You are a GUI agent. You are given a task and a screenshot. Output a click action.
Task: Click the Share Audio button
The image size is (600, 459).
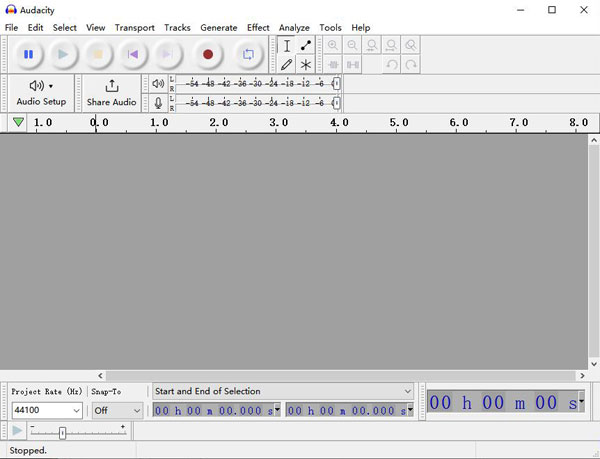pyautogui.click(x=111, y=93)
